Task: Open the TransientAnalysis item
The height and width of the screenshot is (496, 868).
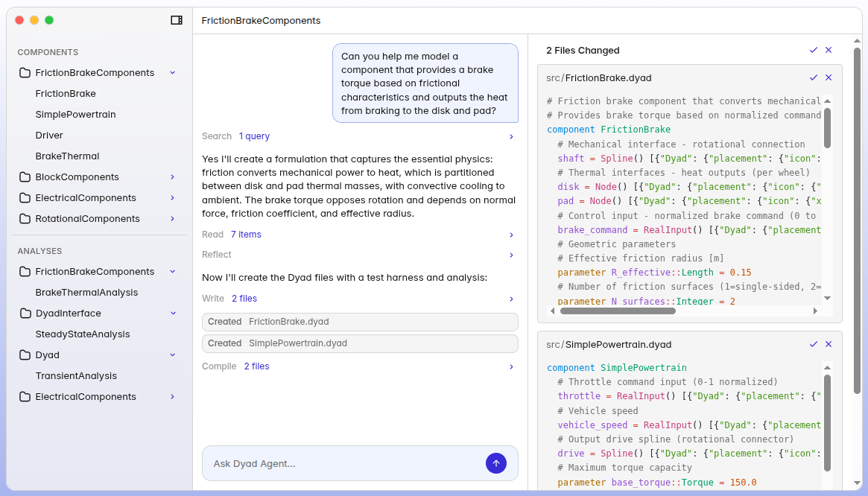Action: (x=76, y=376)
